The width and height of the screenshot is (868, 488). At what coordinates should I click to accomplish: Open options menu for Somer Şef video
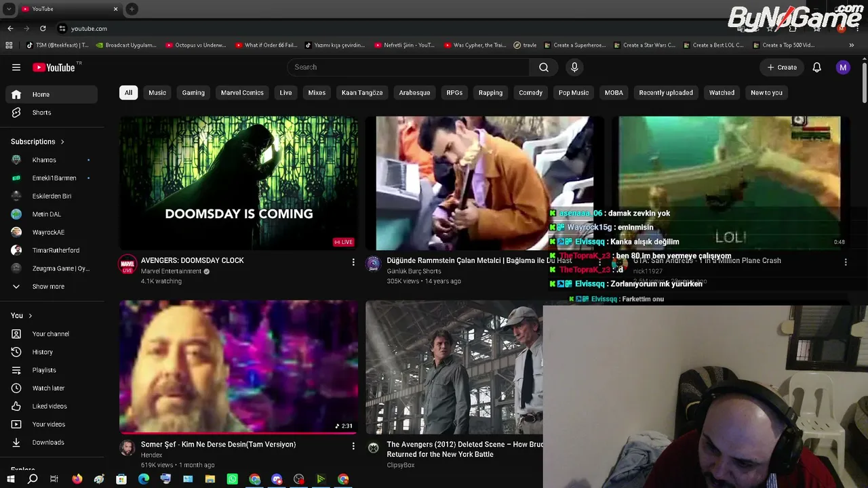tap(353, 446)
